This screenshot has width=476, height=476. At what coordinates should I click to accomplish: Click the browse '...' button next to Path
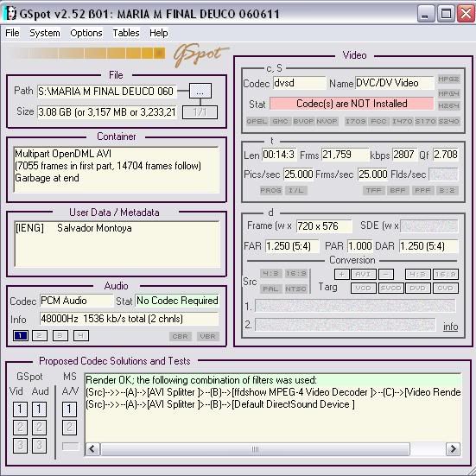pyautogui.click(x=200, y=91)
